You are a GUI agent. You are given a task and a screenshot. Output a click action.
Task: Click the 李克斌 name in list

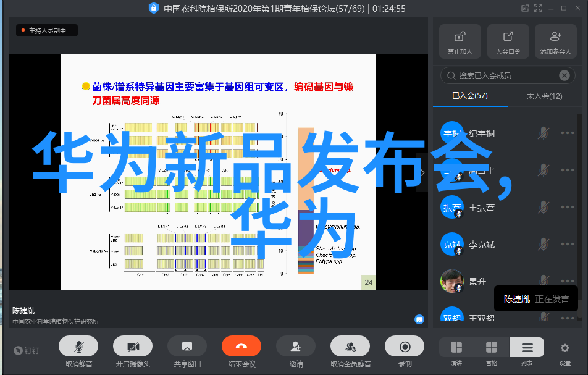pyautogui.click(x=482, y=245)
